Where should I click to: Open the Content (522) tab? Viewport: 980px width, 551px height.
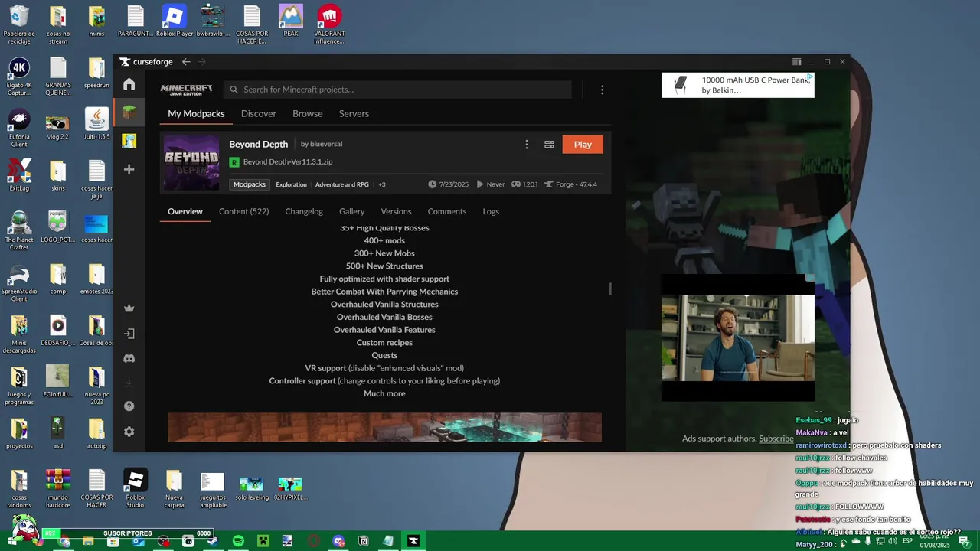[x=243, y=211]
